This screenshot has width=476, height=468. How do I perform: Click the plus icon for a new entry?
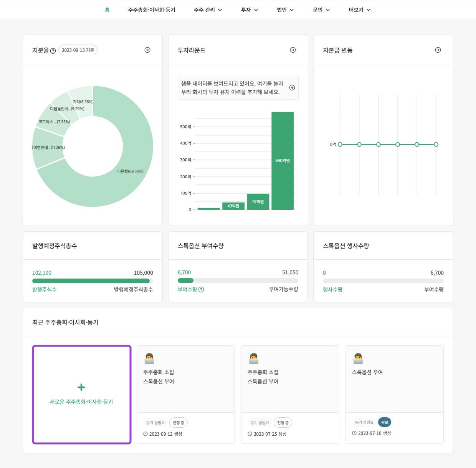(x=81, y=387)
